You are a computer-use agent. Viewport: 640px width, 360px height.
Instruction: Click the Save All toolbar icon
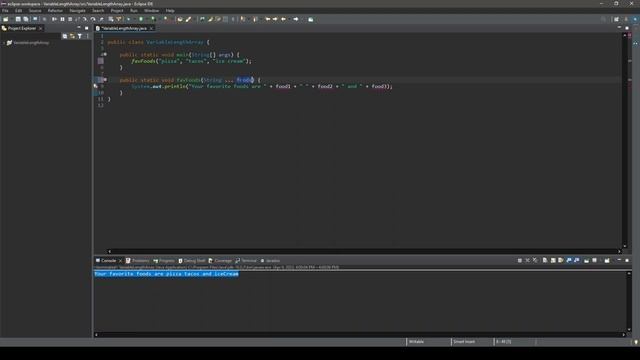(26, 19)
